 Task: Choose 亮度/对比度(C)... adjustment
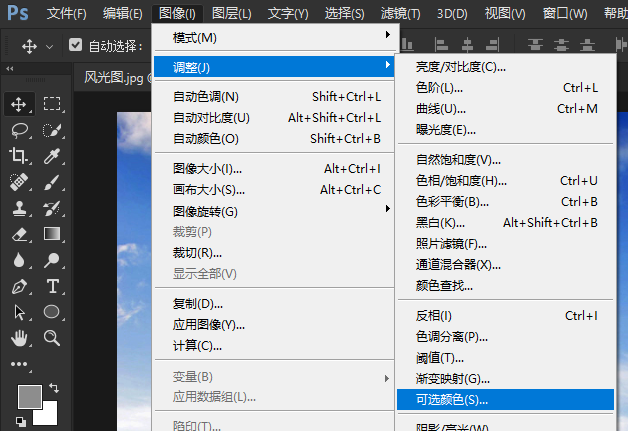click(505, 67)
